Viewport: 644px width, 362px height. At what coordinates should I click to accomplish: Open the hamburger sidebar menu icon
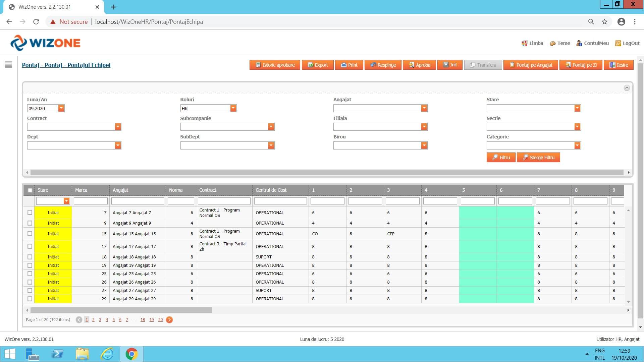coord(9,65)
